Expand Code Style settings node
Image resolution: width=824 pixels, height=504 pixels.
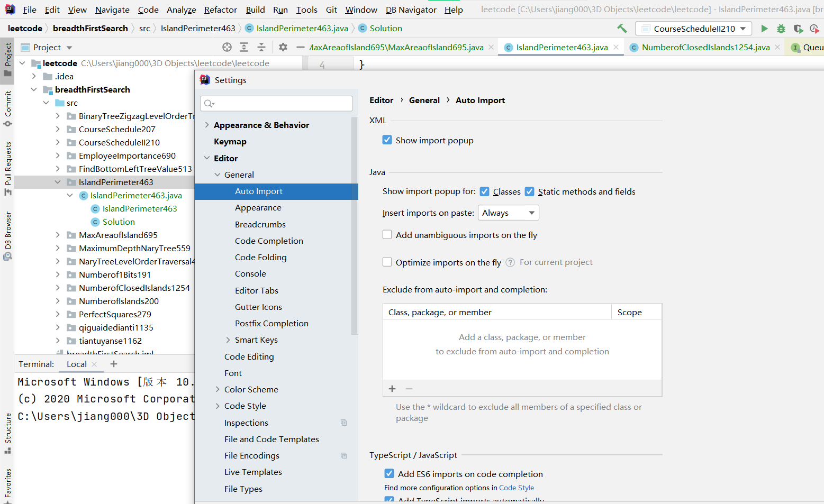coord(218,406)
